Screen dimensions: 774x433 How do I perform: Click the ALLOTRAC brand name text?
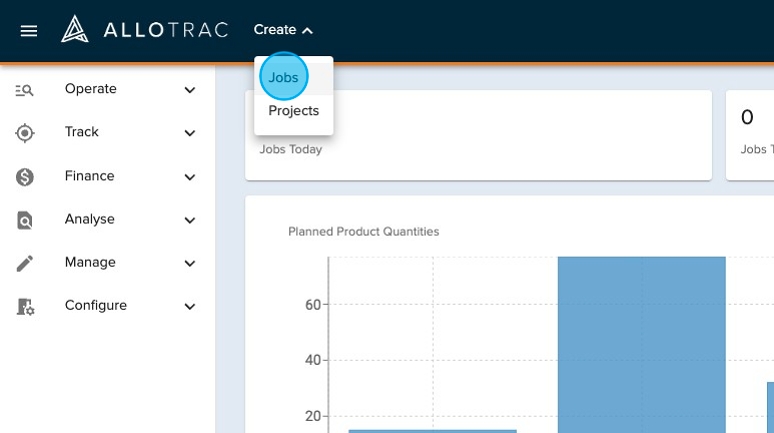(x=165, y=30)
